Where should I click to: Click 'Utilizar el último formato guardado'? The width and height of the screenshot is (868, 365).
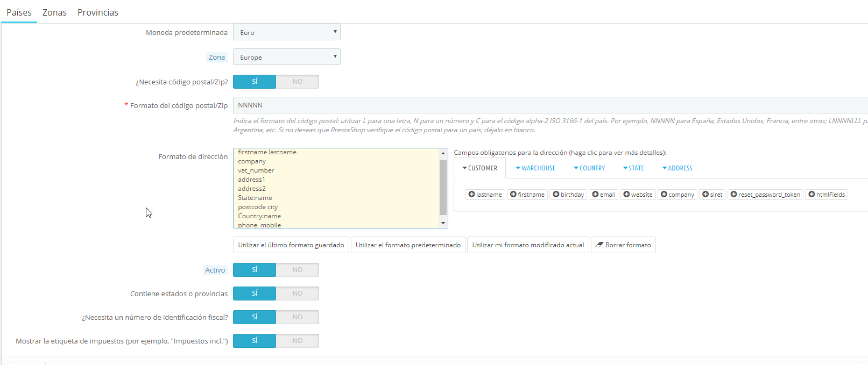pyautogui.click(x=291, y=245)
